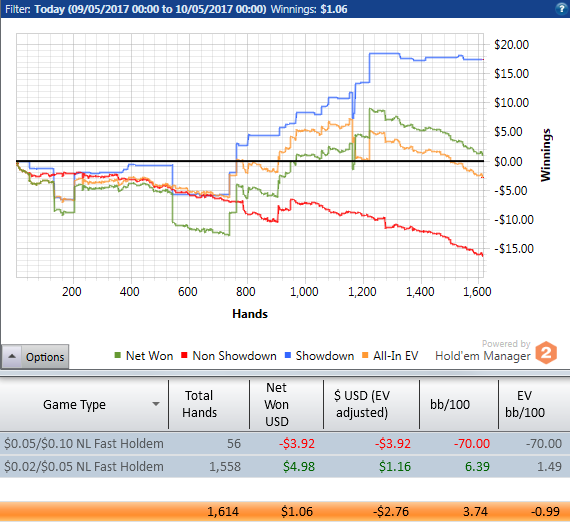Image resolution: width=570 pixels, height=522 pixels.
Task: Click the Today filter text in header
Action: (49, 9)
